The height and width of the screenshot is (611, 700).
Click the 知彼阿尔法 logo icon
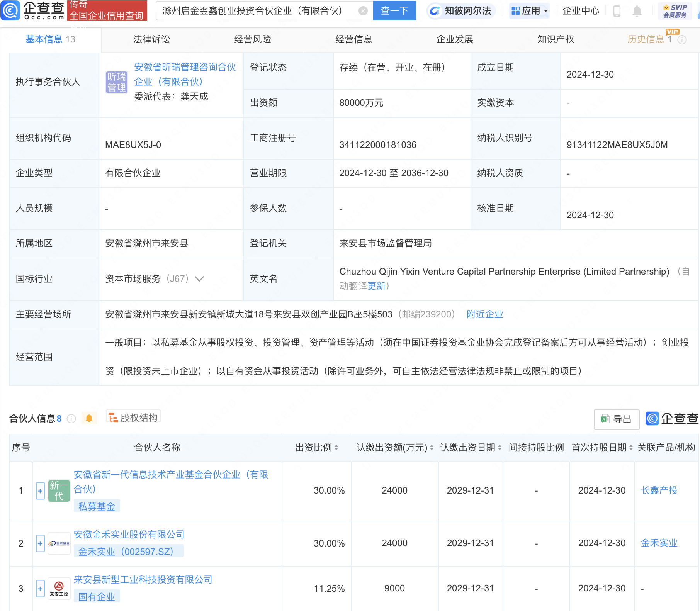(435, 11)
